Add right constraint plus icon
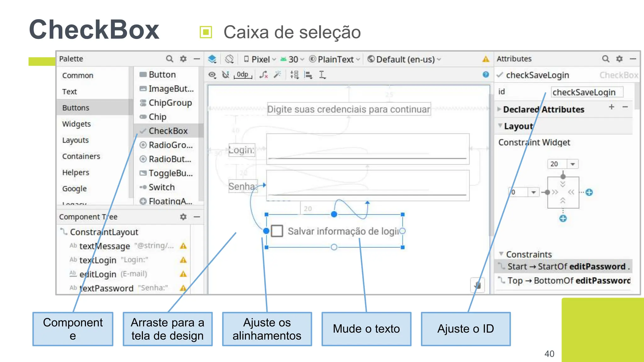 (x=589, y=192)
